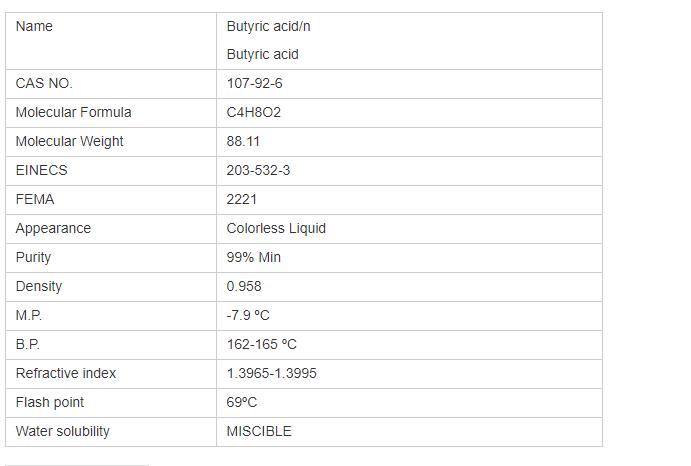The image size is (691, 466).
Task: Select the Molecular Formula value C4H8O2
Action: tap(254, 112)
